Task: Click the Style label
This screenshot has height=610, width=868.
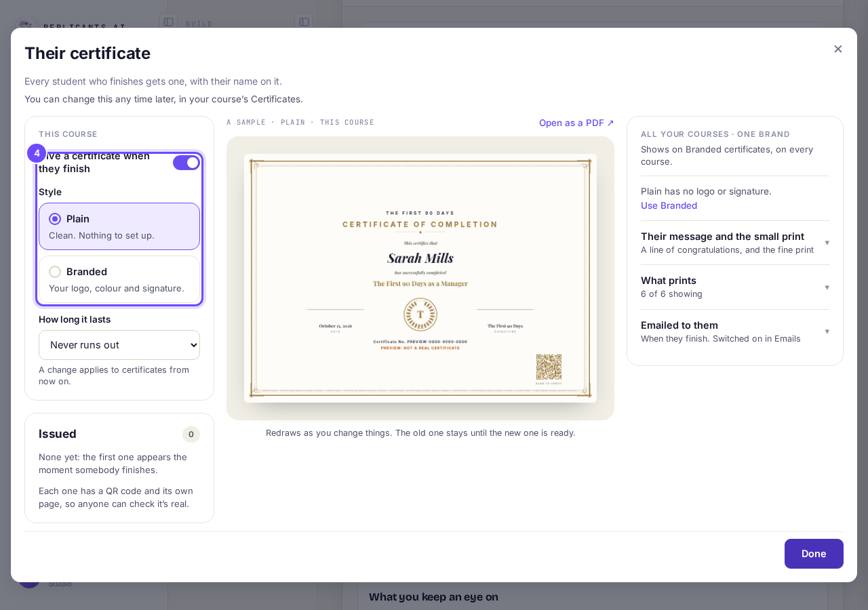Action: point(50,192)
